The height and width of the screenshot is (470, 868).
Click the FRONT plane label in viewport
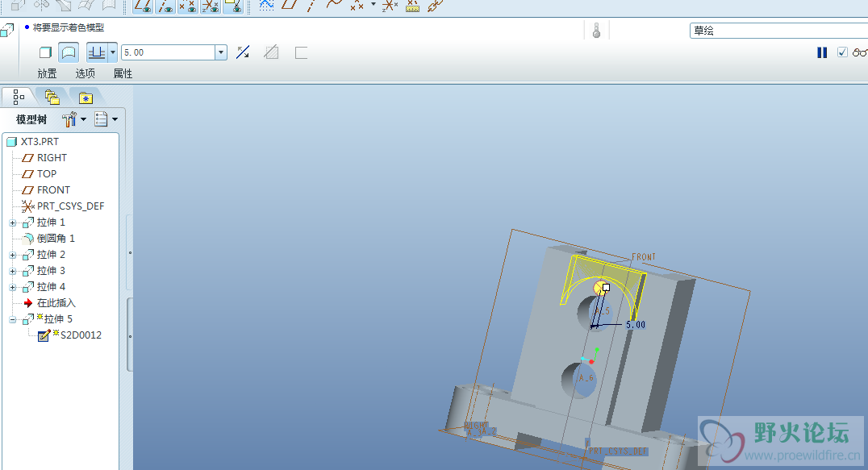[644, 257]
